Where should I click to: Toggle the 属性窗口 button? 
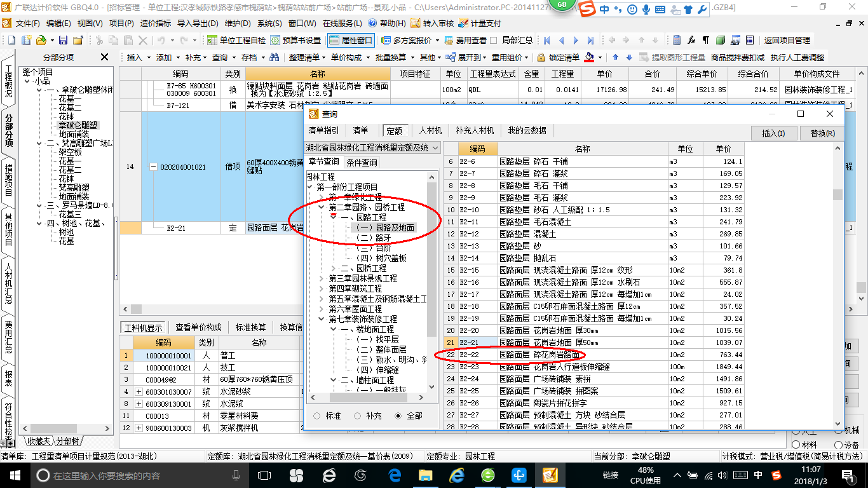351,40
